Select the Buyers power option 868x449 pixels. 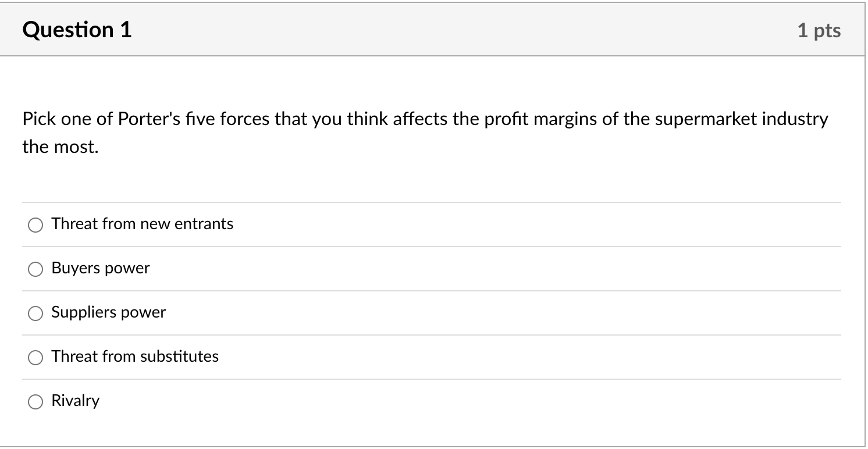point(35,269)
